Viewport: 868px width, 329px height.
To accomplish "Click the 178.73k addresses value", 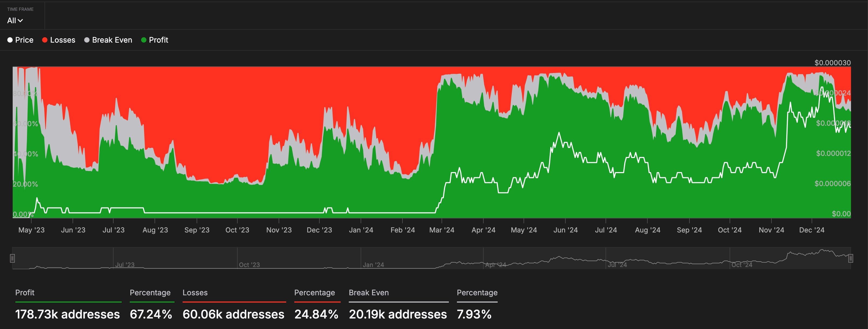I will [x=67, y=314].
